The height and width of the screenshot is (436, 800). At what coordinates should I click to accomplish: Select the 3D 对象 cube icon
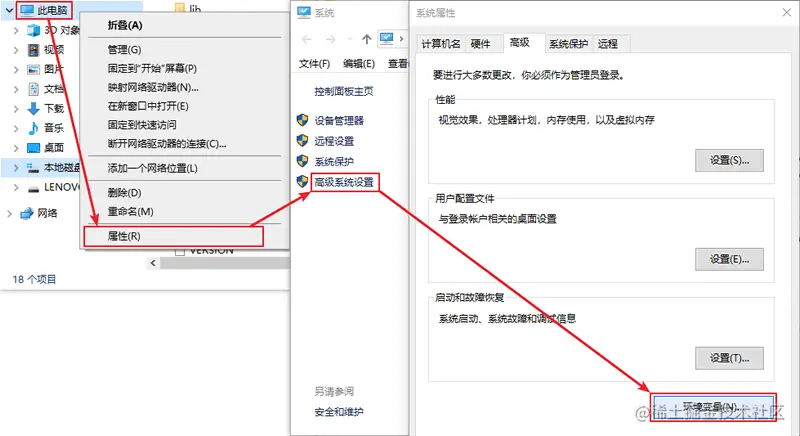34,31
